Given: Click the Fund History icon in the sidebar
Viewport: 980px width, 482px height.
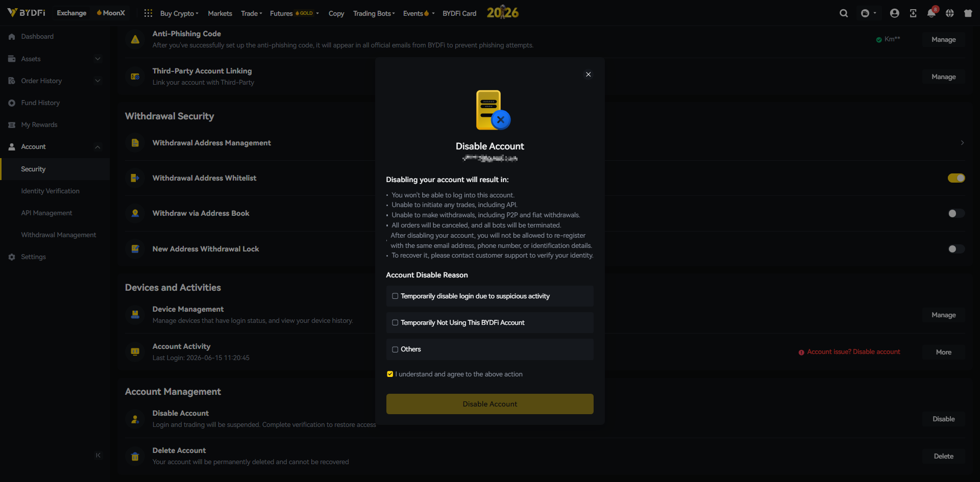Looking at the screenshot, I should [x=12, y=103].
